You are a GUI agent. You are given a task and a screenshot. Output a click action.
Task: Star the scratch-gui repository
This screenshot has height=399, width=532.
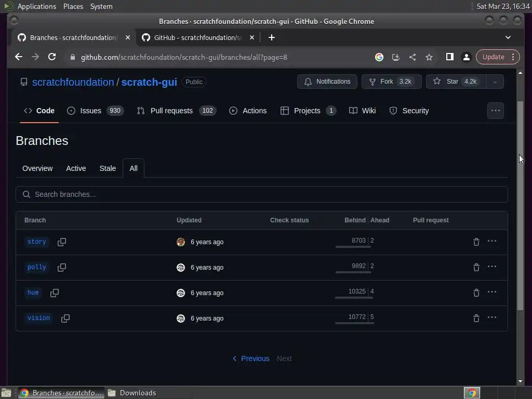[x=456, y=82]
